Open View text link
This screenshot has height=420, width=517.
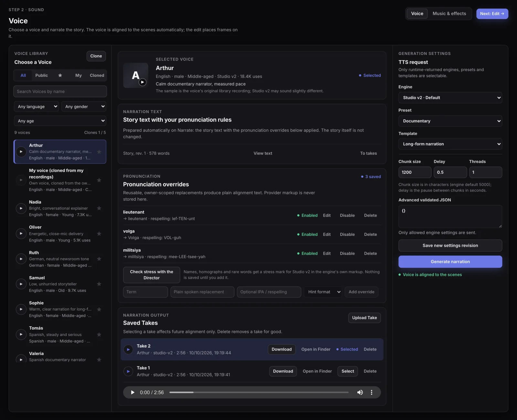coord(263,153)
